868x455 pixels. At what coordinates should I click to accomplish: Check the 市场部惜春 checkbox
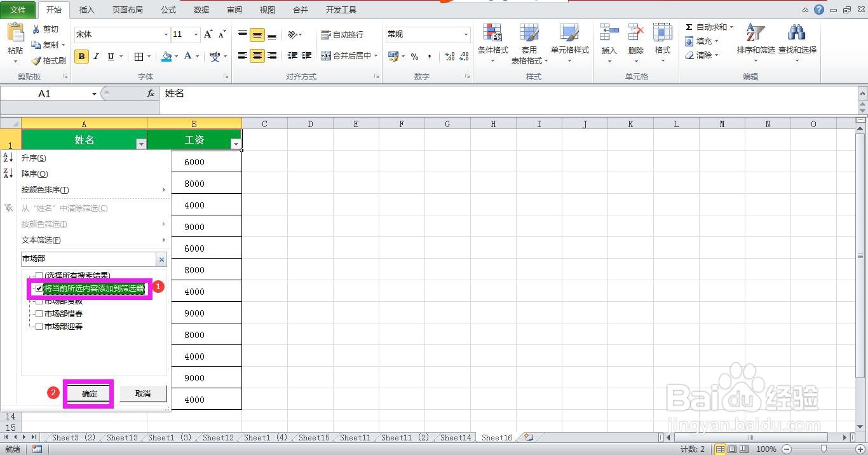point(39,313)
